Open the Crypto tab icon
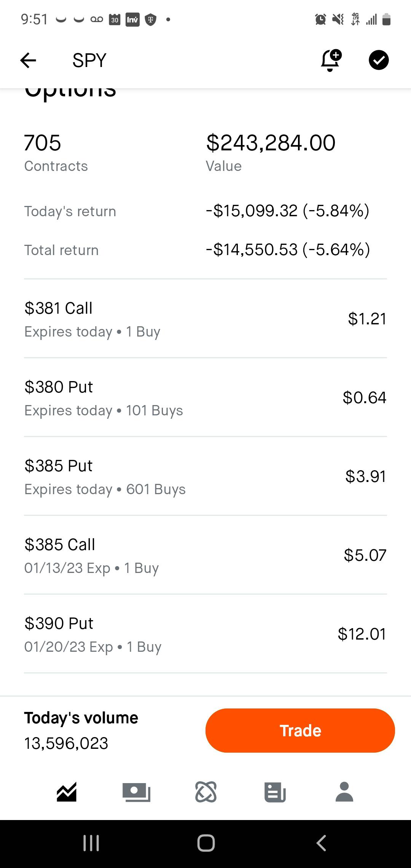The height and width of the screenshot is (868, 411). pyautogui.click(x=206, y=793)
